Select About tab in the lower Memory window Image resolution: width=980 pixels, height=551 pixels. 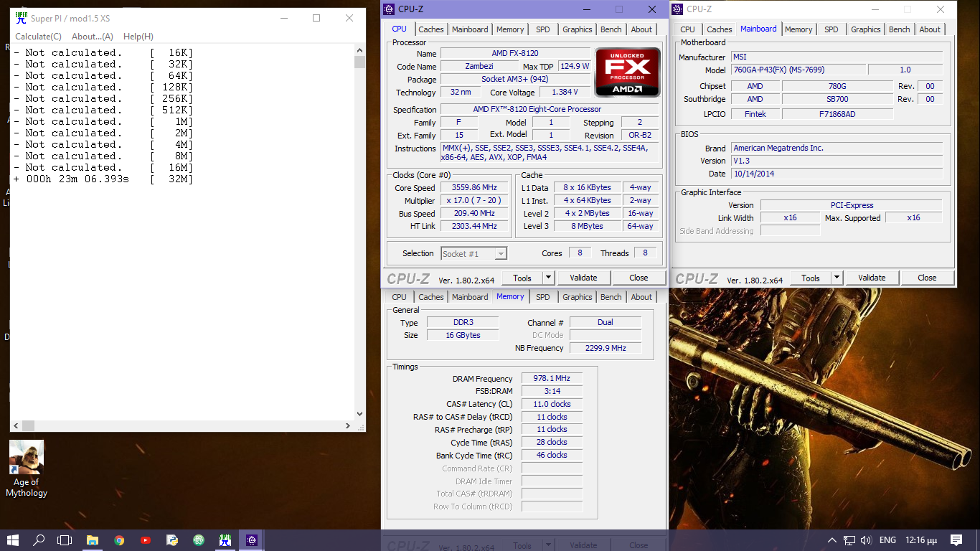click(x=641, y=297)
